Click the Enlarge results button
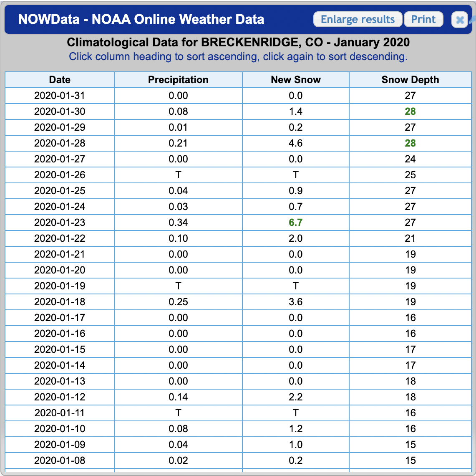The height and width of the screenshot is (476, 476). [x=358, y=20]
